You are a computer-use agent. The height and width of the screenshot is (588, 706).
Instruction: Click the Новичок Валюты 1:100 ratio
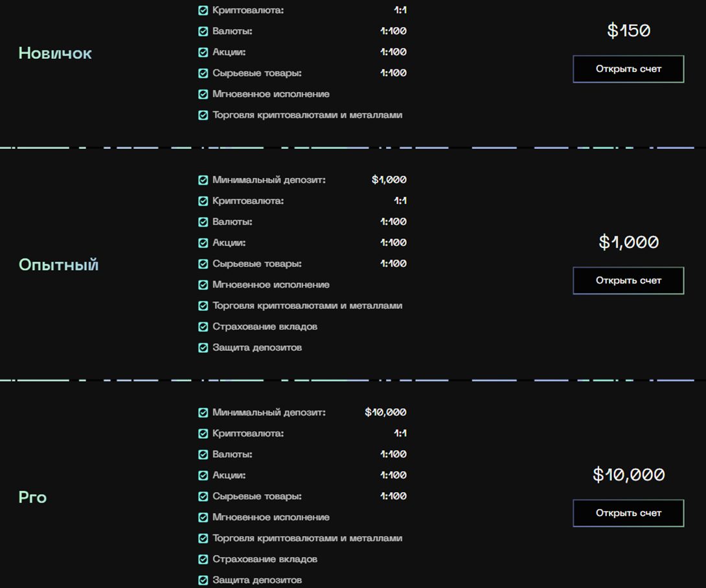[394, 30]
